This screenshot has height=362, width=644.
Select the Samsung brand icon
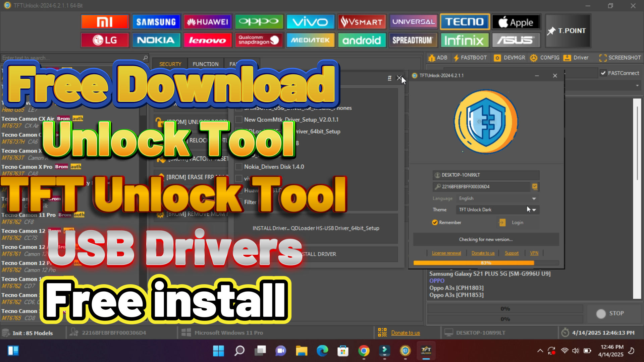(156, 22)
